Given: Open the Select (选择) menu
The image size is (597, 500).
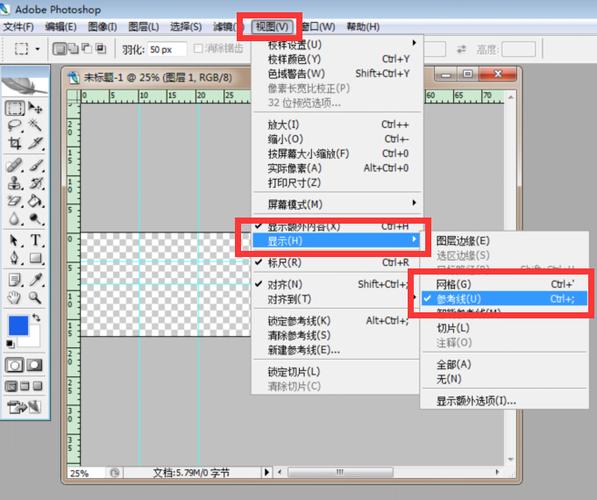Looking at the screenshot, I should (x=186, y=27).
